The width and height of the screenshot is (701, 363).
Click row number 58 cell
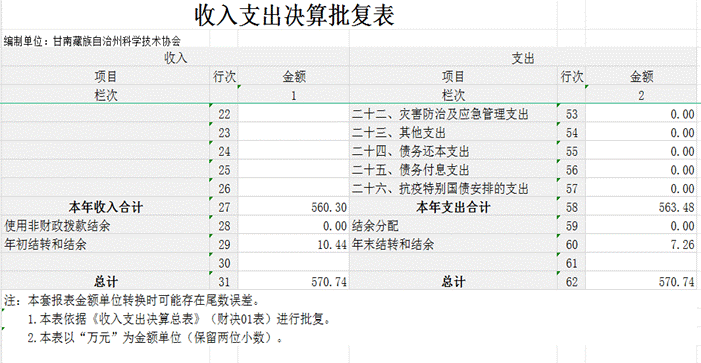pyautogui.click(x=572, y=207)
